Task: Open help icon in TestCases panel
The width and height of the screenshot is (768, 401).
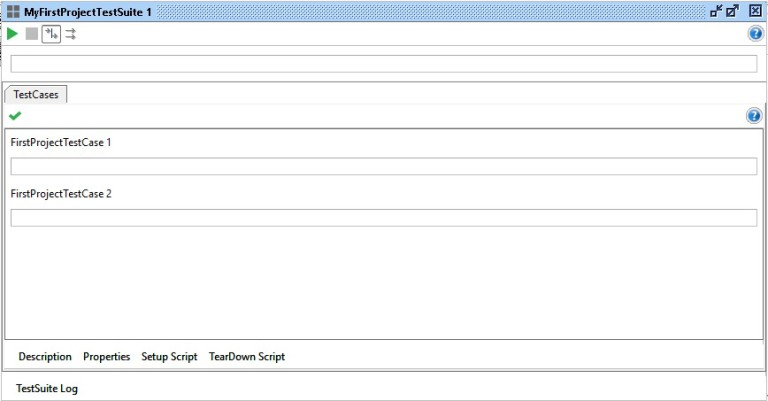Action: pyautogui.click(x=754, y=116)
